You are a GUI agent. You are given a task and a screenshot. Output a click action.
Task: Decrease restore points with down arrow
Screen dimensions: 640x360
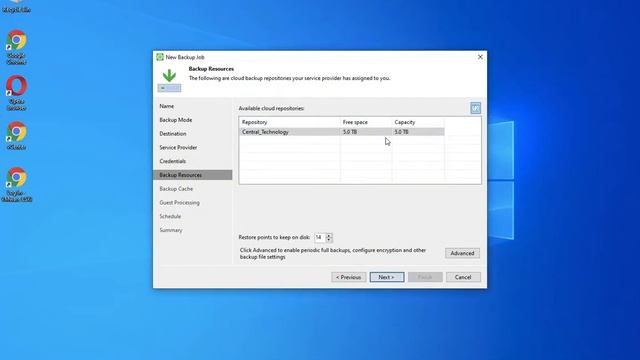(x=329, y=240)
